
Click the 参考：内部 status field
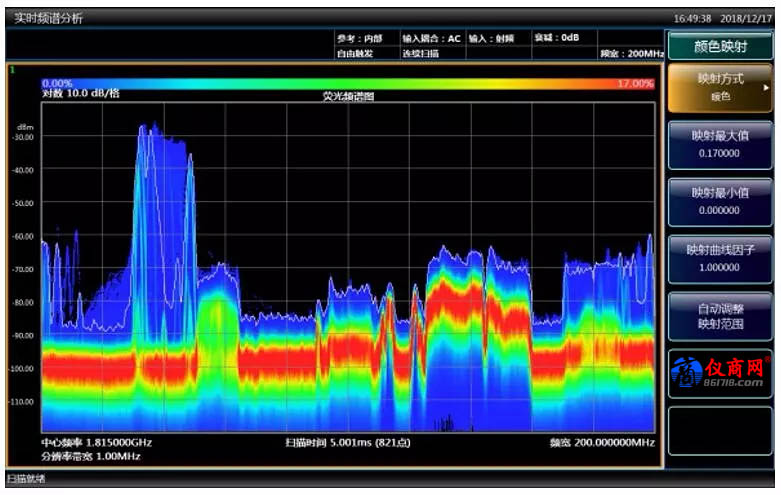coord(359,39)
